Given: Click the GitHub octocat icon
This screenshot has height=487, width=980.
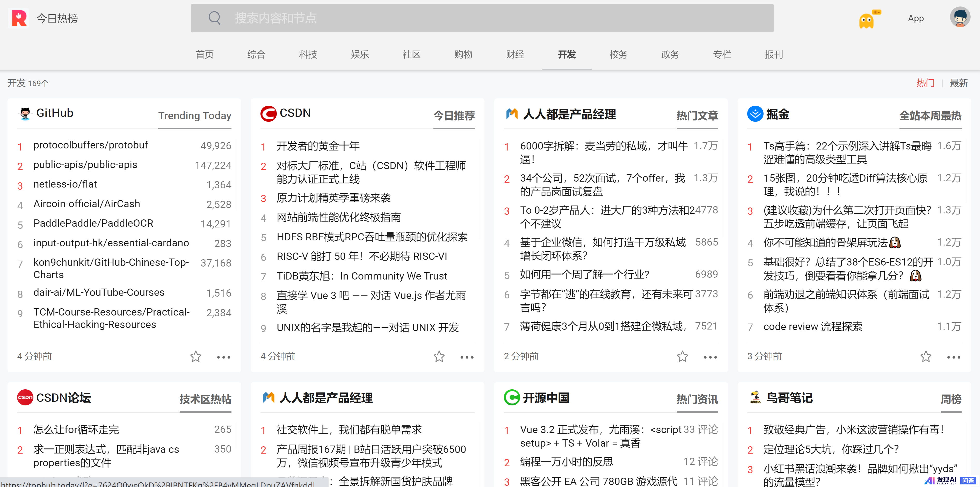Looking at the screenshot, I should tap(25, 113).
